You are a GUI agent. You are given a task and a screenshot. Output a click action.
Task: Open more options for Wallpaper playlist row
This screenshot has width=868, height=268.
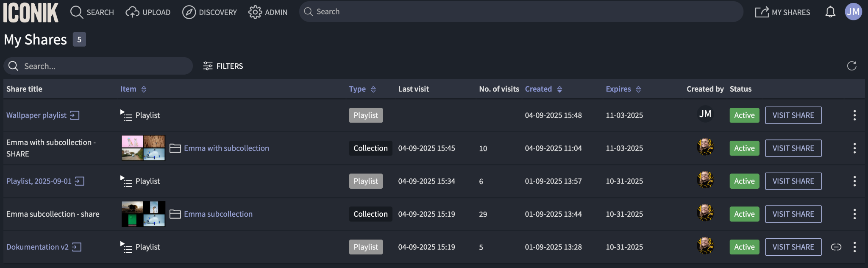(854, 115)
